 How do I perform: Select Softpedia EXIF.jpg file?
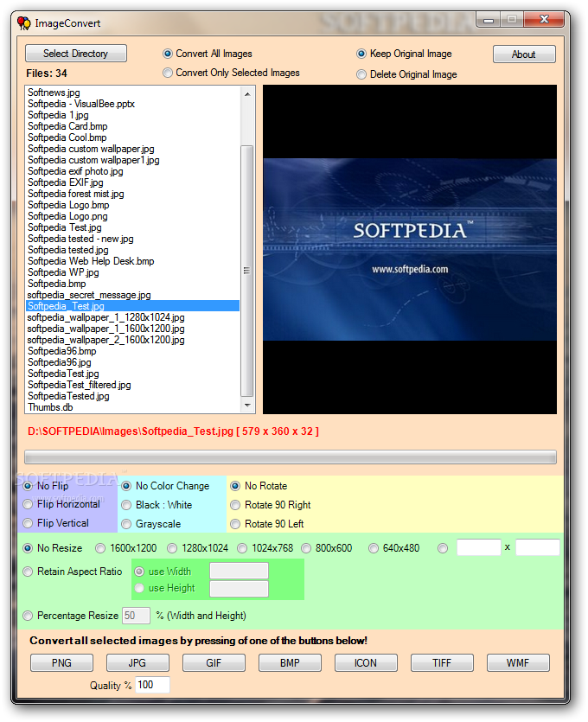tap(133, 182)
